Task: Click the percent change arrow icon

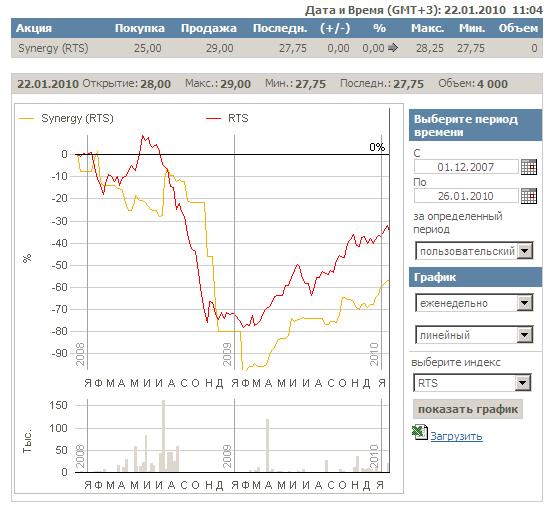Action: pos(393,47)
